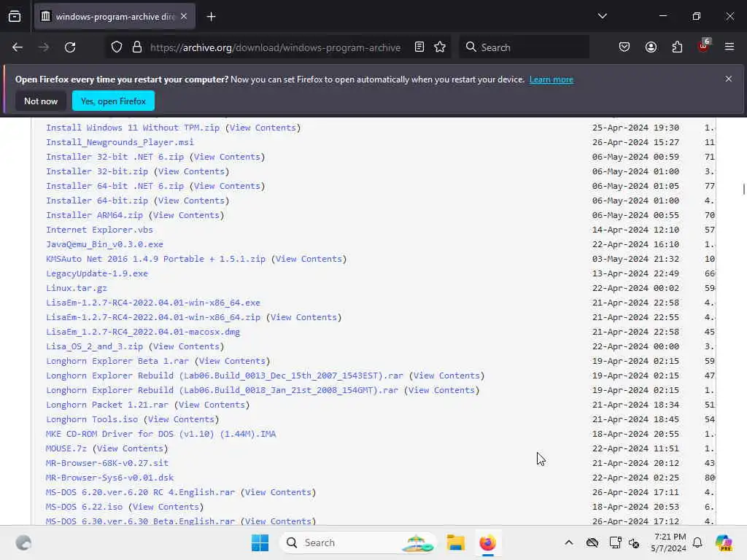Open Longhorn Explorer Rebuild Build_0018 rar
The image size is (747, 560).
[222, 390]
